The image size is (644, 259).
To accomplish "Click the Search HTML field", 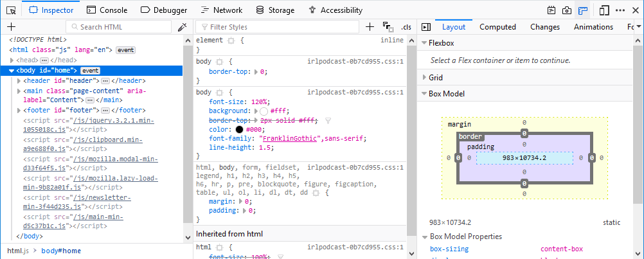I will point(119,27).
